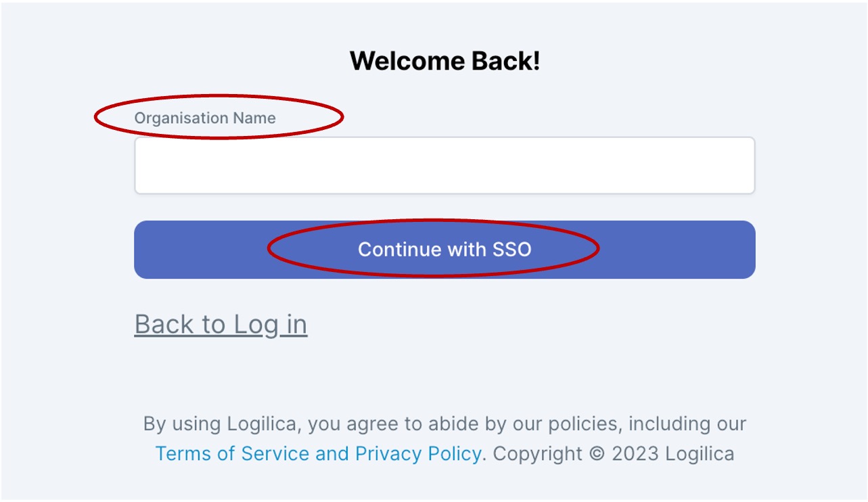Click the Organisation Name text field
The image size is (868, 502).
444,166
